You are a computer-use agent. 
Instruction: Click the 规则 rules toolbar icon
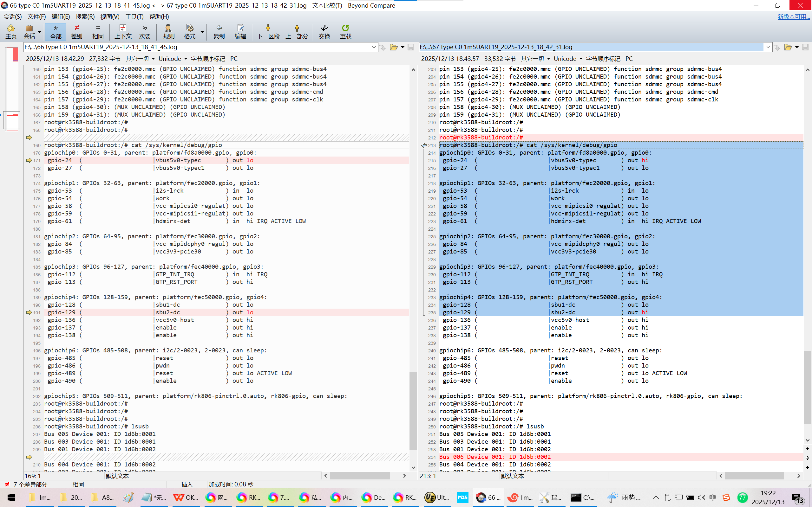168,31
